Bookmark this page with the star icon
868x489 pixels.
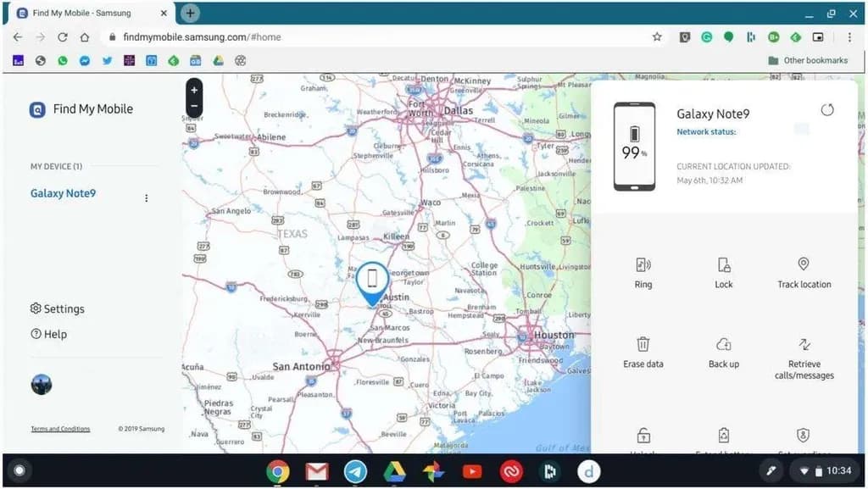[657, 37]
